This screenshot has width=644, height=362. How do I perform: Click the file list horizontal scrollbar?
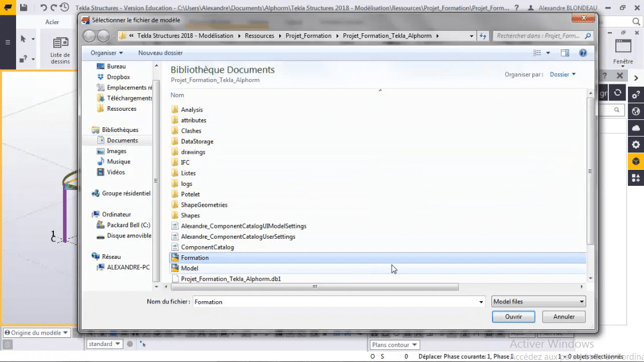(x=315, y=287)
